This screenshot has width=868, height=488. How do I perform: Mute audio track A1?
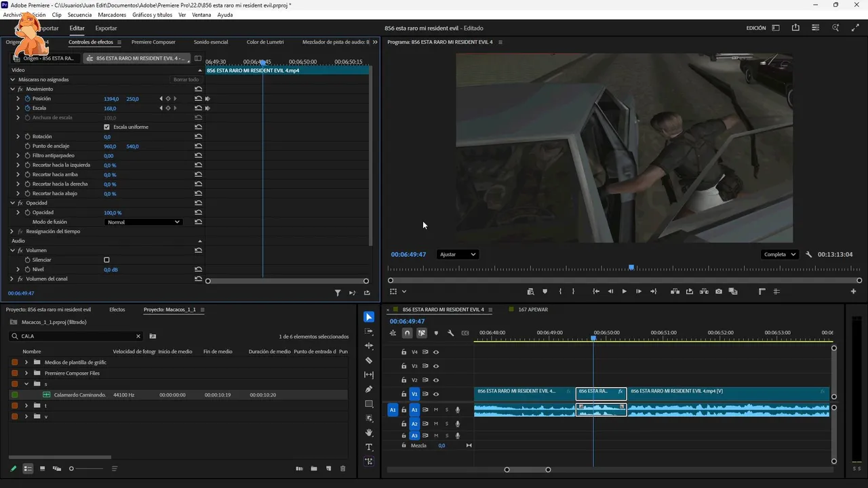436,410
